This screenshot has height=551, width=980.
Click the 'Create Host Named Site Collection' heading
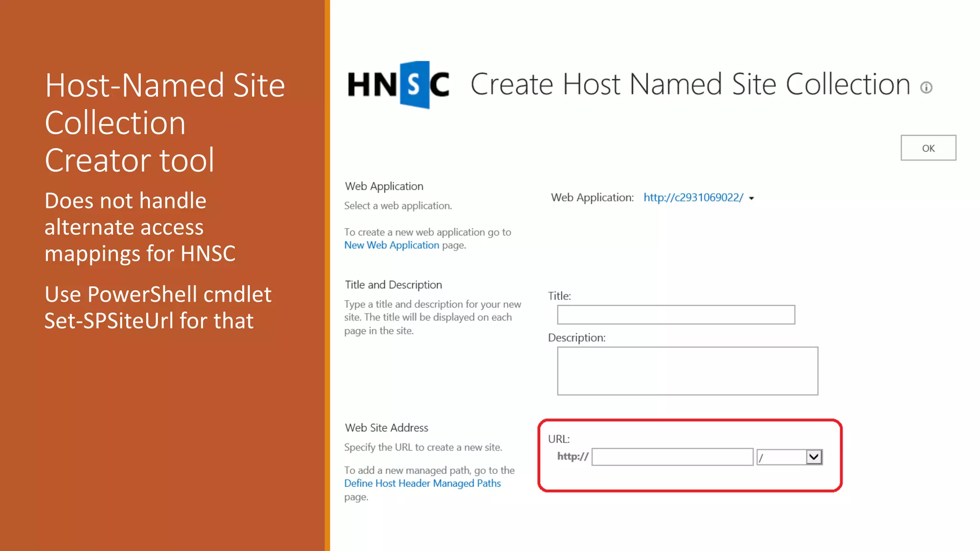click(690, 84)
